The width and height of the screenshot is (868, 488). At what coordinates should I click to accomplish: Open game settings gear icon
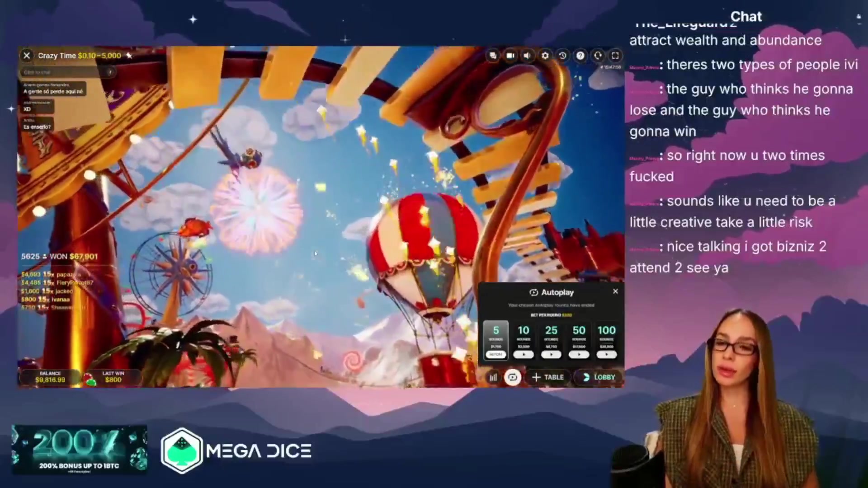pyautogui.click(x=545, y=56)
